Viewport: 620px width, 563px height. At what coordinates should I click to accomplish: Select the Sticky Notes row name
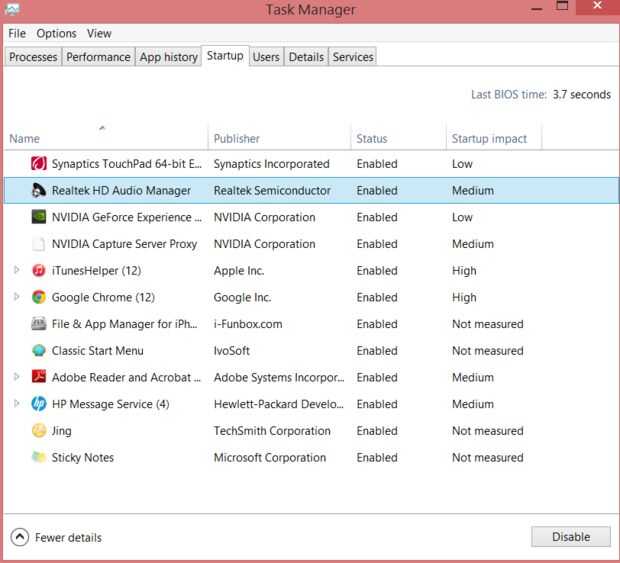83,457
